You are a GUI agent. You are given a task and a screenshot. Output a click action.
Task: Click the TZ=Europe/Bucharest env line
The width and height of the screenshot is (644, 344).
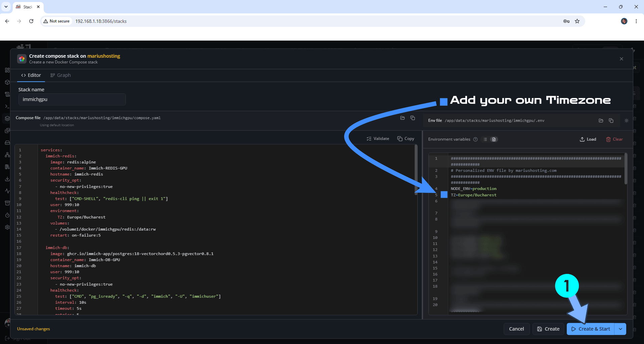pyautogui.click(x=473, y=195)
